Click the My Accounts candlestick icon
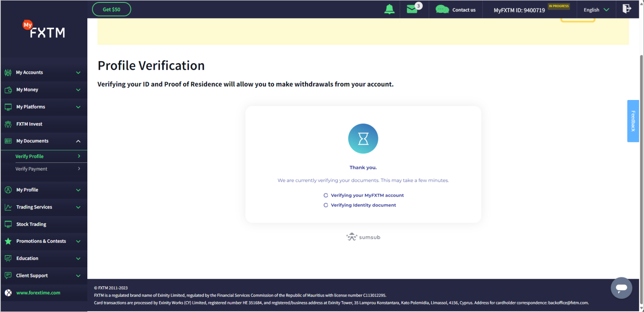Image resolution: width=644 pixels, height=312 pixels. click(x=8, y=73)
